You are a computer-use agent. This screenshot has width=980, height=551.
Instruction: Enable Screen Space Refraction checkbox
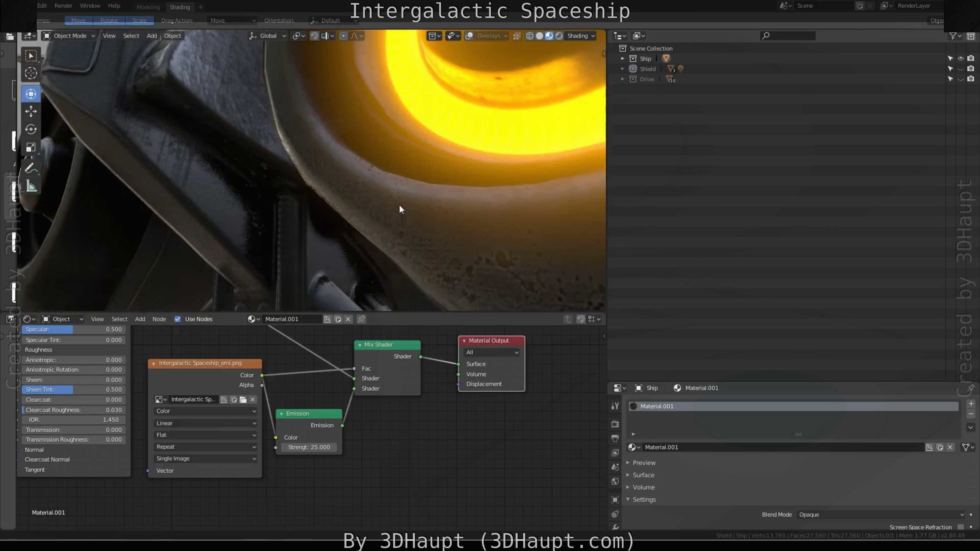(961, 527)
